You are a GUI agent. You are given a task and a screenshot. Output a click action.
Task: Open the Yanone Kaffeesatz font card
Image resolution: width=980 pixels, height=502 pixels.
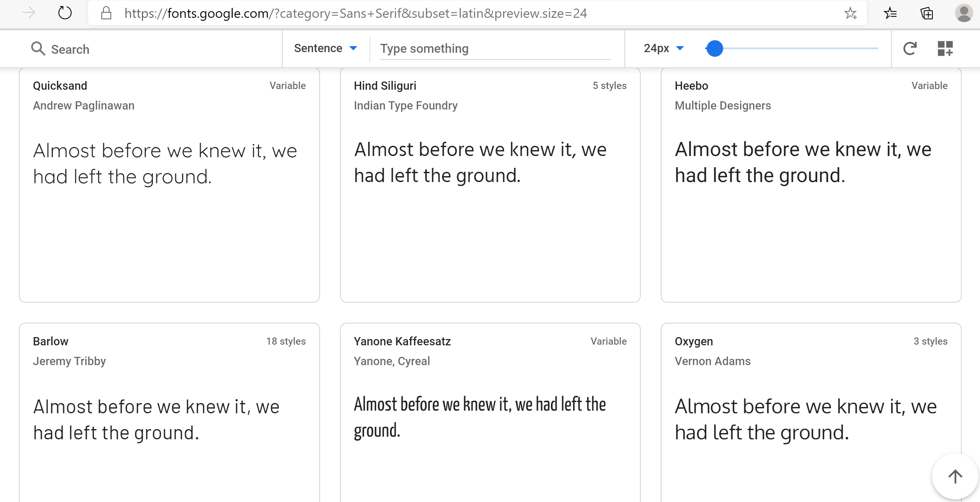(x=490, y=413)
